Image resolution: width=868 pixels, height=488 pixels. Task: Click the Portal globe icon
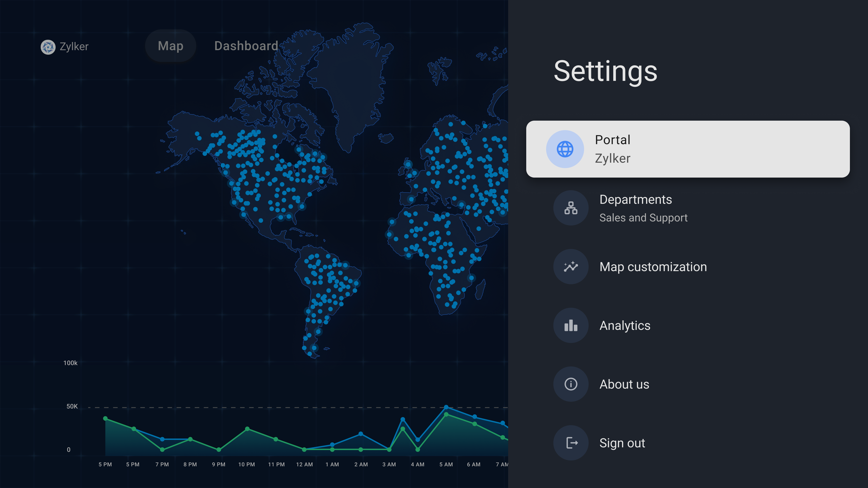pyautogui.click(x=565, y=149)
